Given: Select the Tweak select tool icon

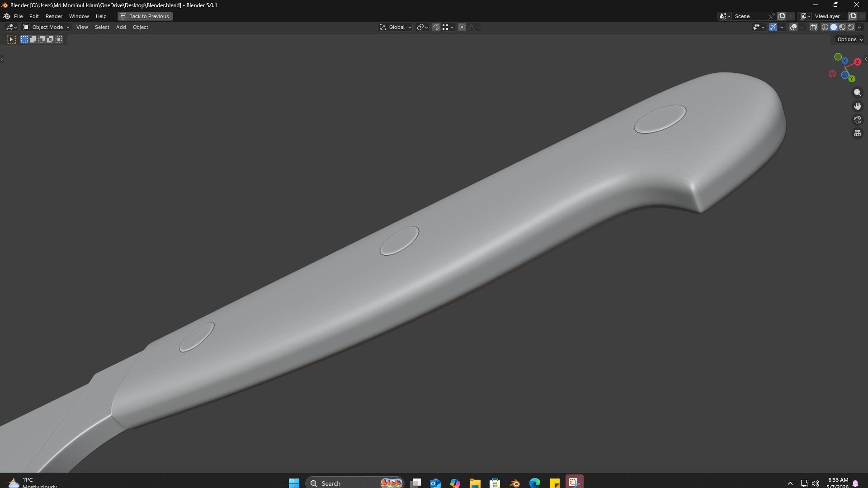Looking at the screenshot, I should [11, 39].
